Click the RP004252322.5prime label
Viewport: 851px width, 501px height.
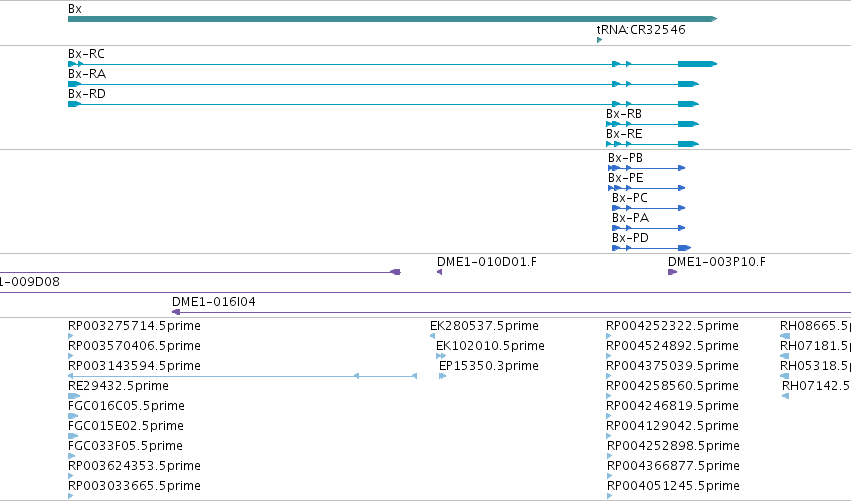pyautogui.click(x=672, y=326)
